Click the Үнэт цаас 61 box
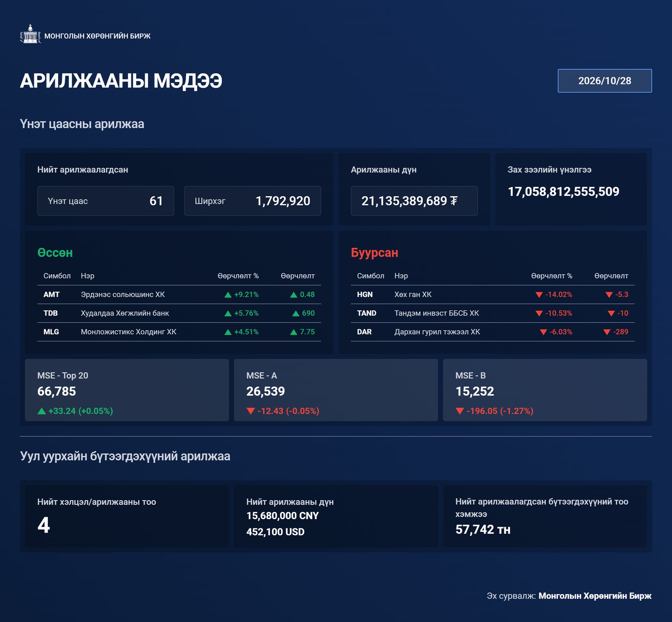Viewport: 672px width, 622px height. click(105, 201)
